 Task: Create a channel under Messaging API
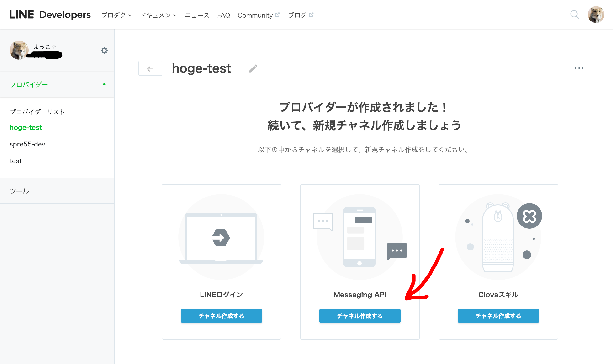click(360, 316)
